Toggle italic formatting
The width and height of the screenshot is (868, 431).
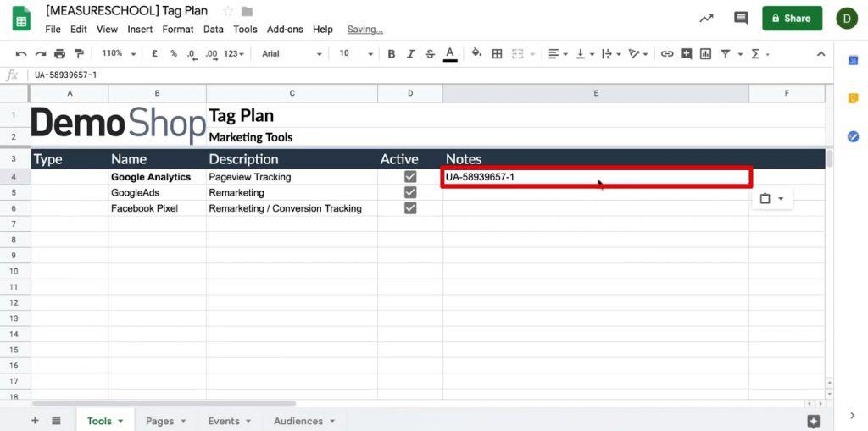[x=411, y=53]
